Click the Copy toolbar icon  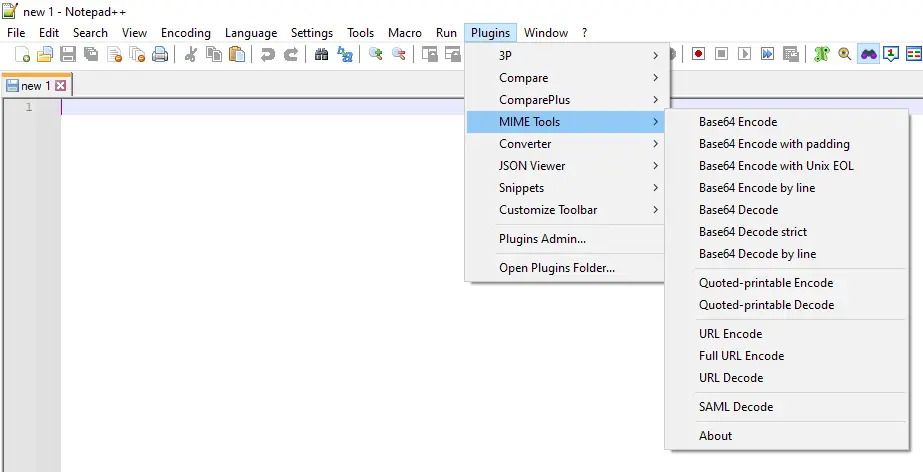point(214,55)
